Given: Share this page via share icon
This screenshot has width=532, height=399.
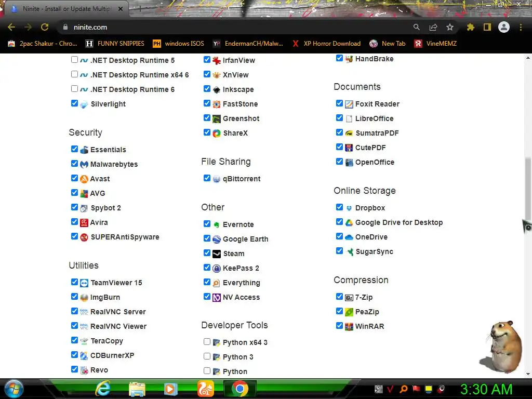Looking at the screenshot, I should pos(433,27).
